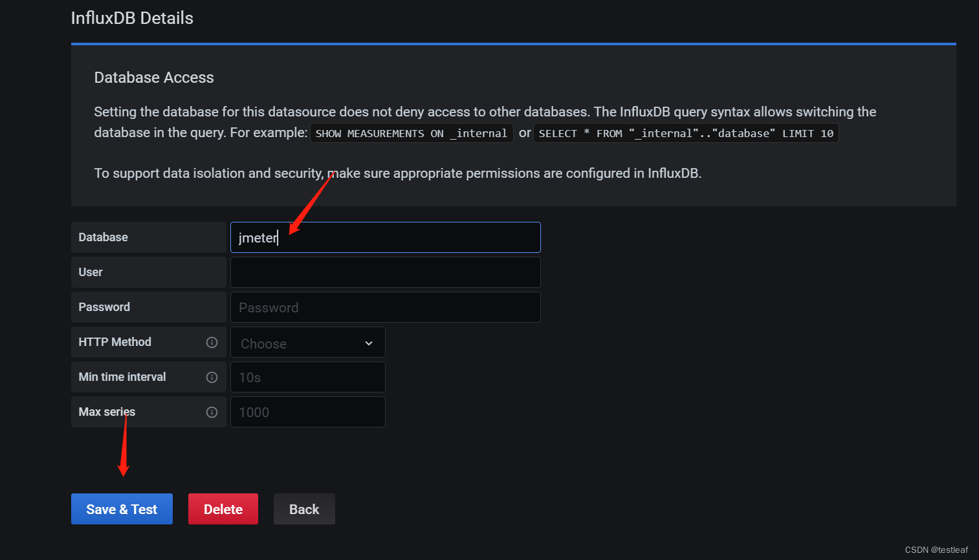Click the Min time interval field

click(x=308, y=377)
